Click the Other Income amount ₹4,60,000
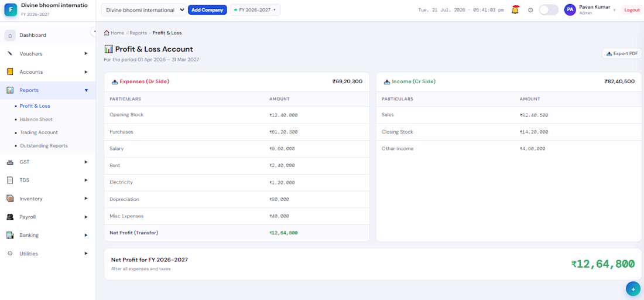 [533, 149]
